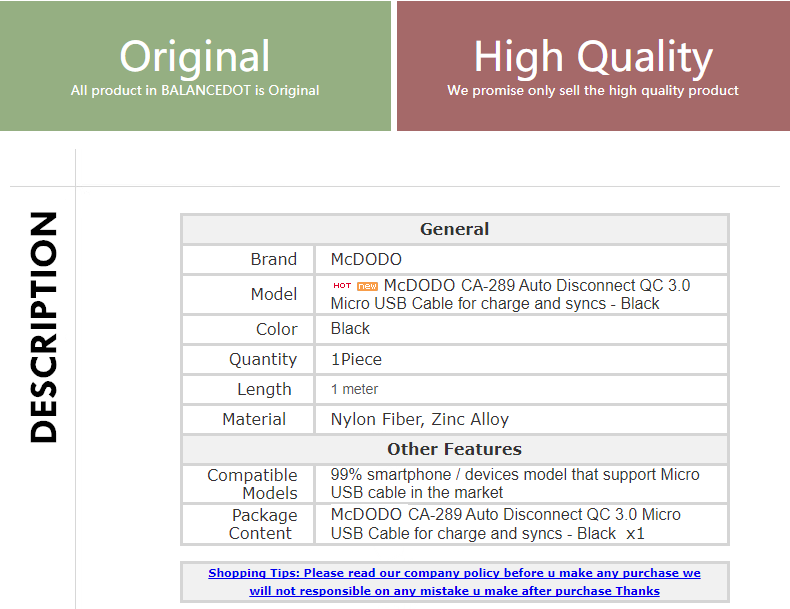Click the red HOT badge icon
Image resolution: width=790 pixels, height=609 pixels.
(x=342, y=286)
